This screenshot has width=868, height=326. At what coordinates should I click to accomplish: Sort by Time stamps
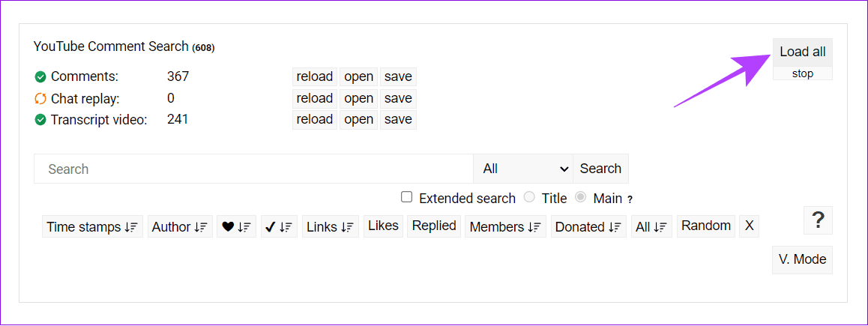coord(92,226)
